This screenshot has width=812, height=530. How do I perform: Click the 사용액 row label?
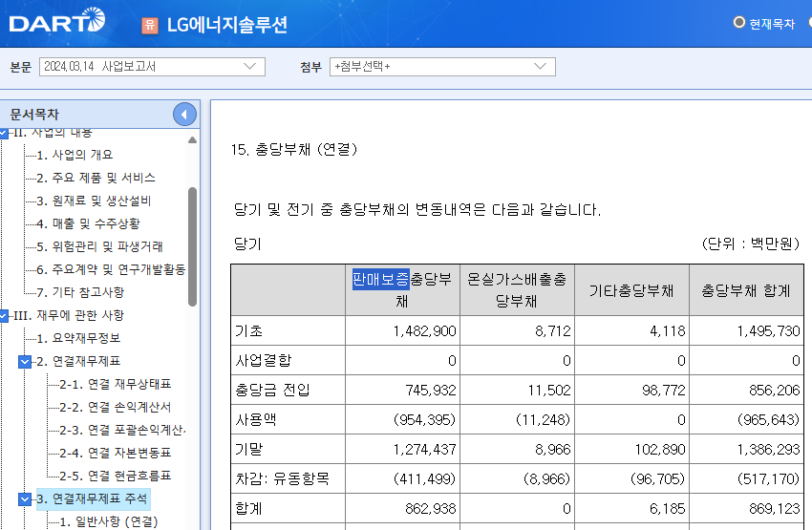pos(256,419)
